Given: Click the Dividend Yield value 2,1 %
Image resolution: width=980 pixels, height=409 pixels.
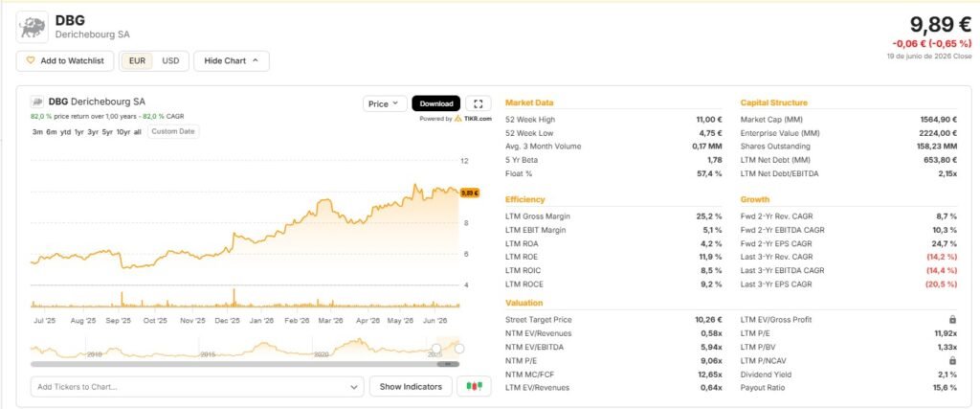Looking at the screenshot, I should pyautogui.click(x=947, y=375).
